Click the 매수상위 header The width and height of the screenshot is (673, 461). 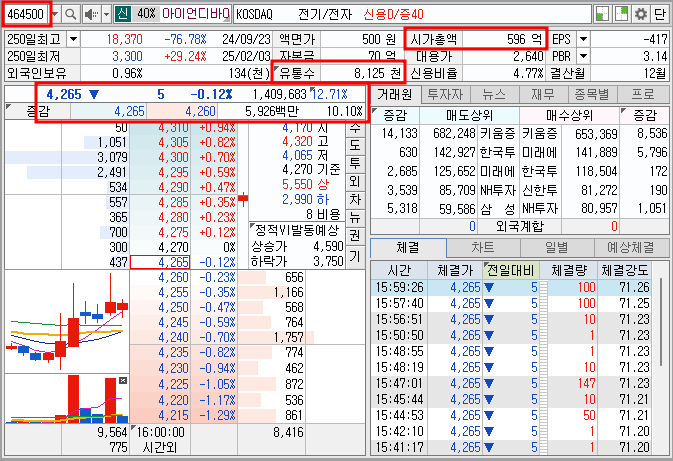[569, 115]
